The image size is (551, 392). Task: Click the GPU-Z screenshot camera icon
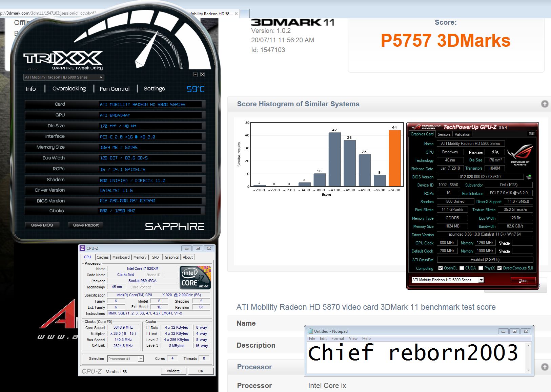(x=532, y=134)
